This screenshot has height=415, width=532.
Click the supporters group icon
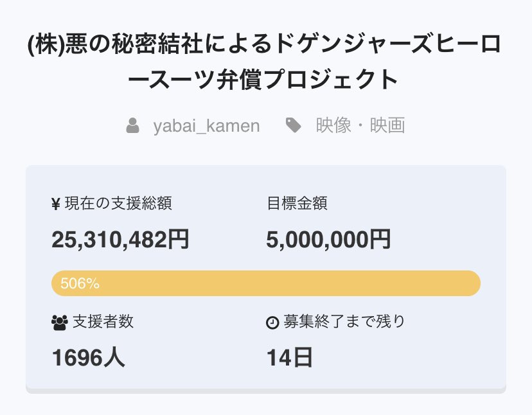[60, 322]
